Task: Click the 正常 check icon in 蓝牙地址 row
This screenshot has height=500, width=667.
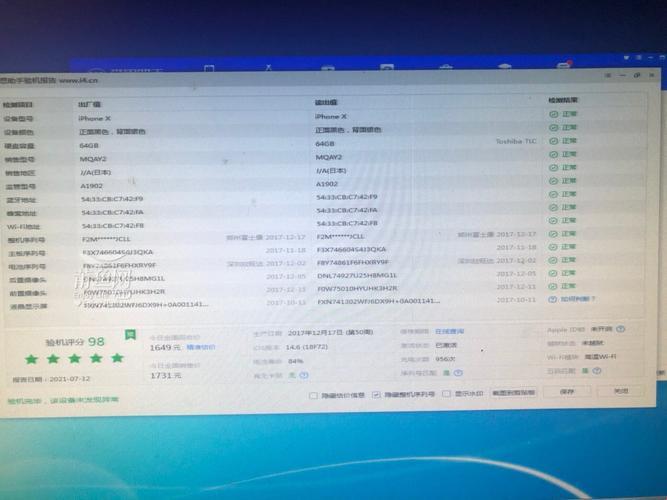Action: coord(553,194)
